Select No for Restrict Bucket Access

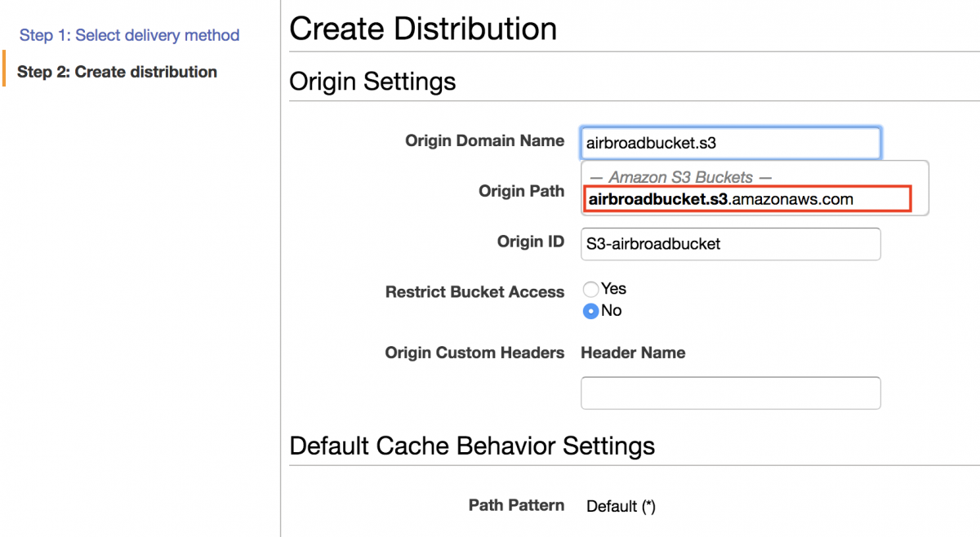pyautogui.click(x=590, y=310)
